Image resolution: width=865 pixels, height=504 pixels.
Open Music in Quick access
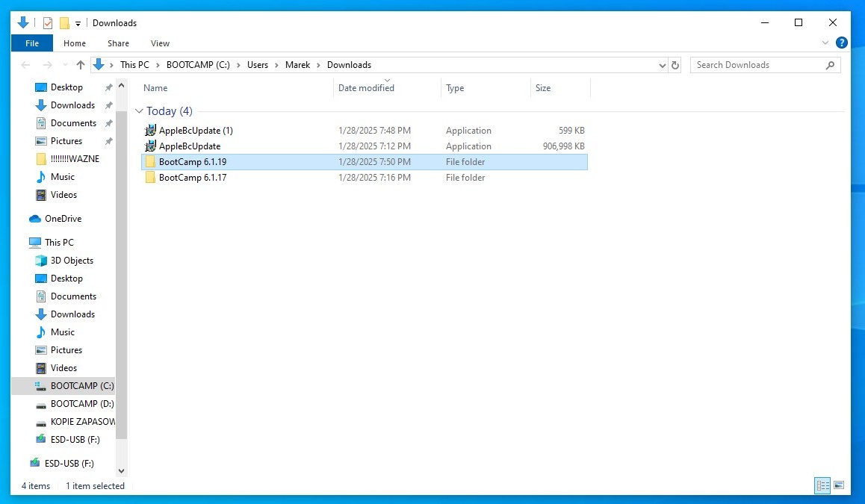62,177
